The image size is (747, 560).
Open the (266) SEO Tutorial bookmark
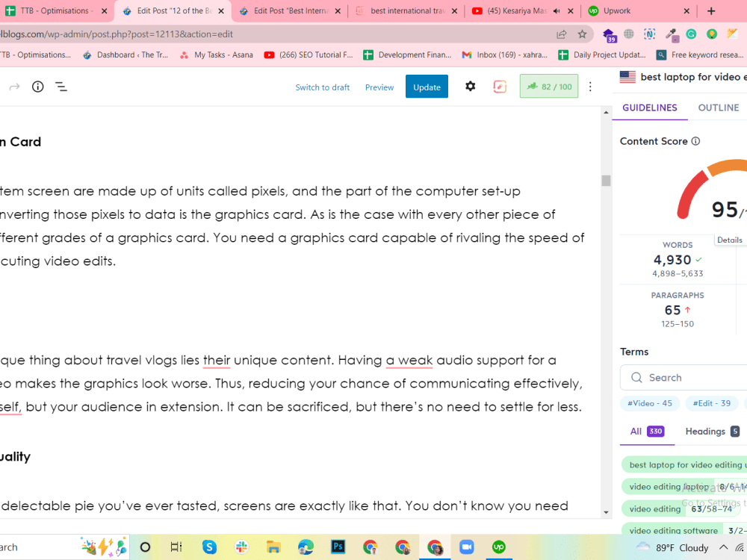click(x=309, y=55)
